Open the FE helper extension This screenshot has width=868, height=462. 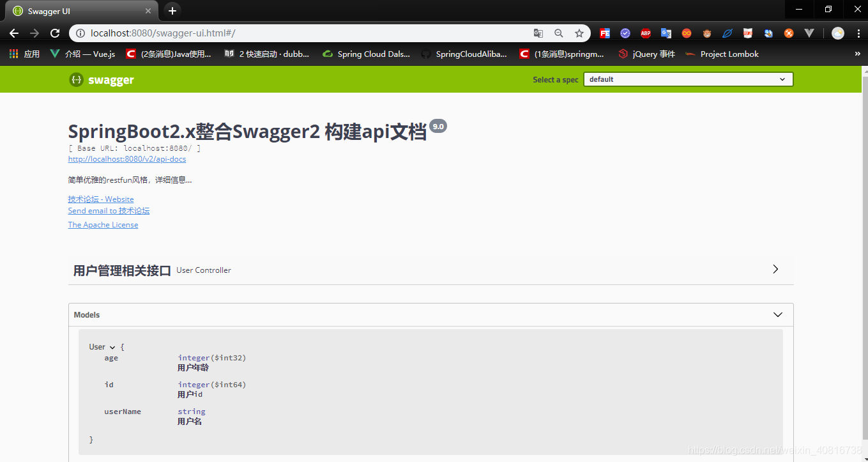tap(605, 33)
